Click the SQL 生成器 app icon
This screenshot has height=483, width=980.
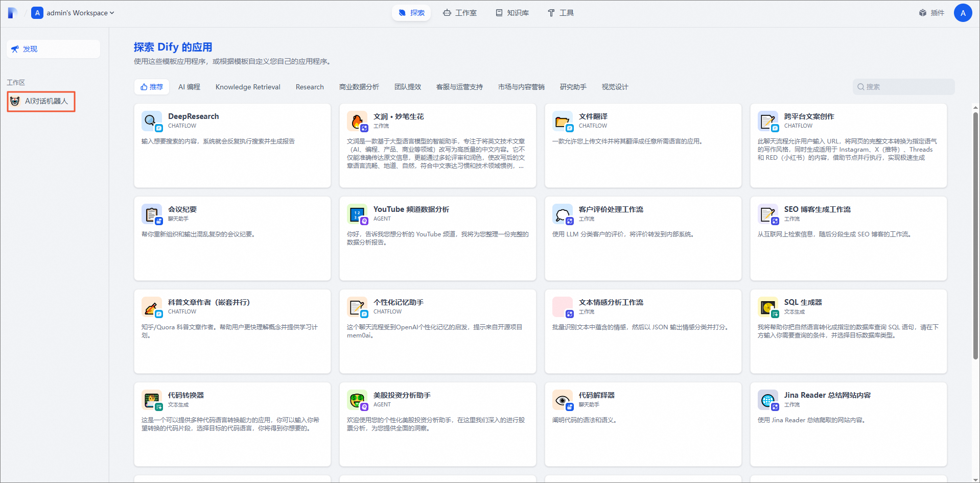pos(767,307)
